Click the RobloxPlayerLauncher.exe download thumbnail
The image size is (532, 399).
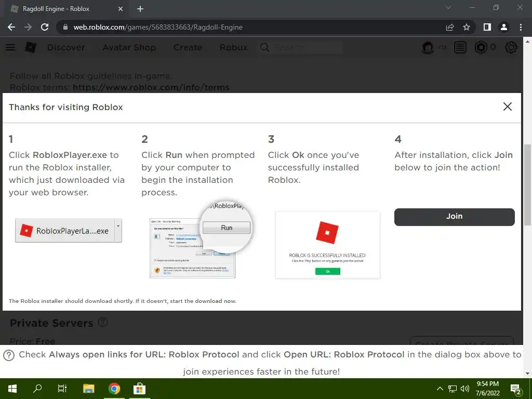(68, 231)
